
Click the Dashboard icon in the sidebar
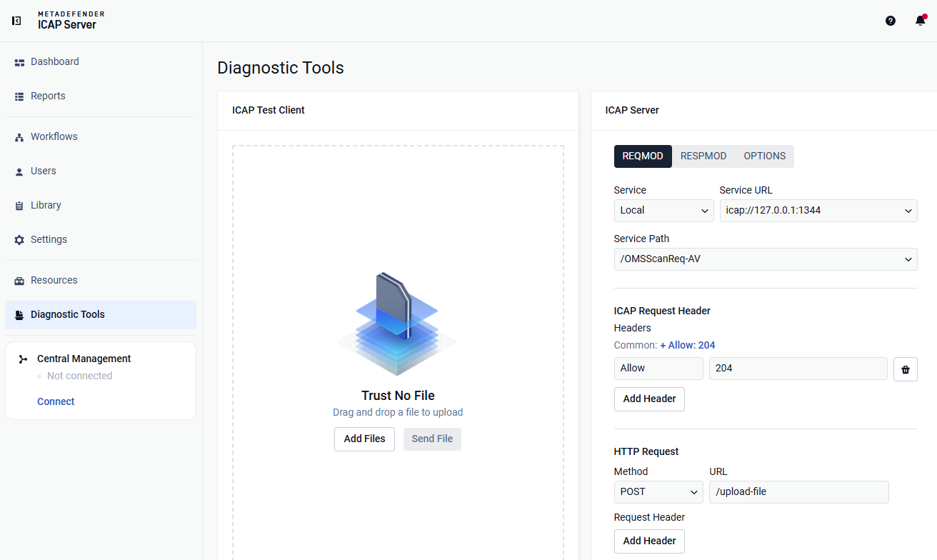[x=19, y=62]
